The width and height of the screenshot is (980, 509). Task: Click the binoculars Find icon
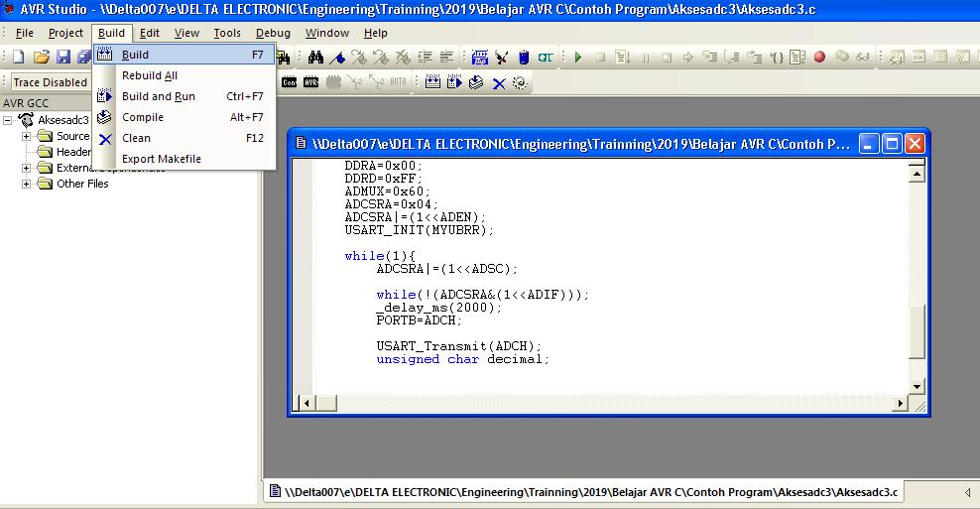pos(315,58)
